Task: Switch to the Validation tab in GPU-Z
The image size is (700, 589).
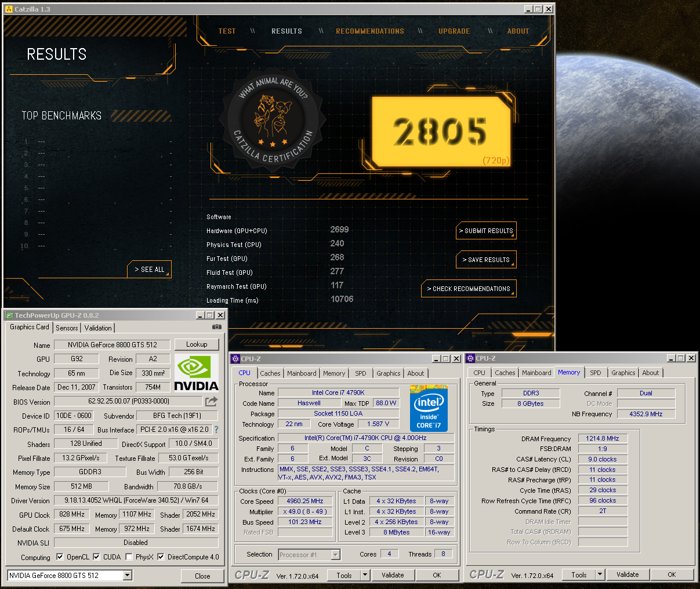Action: (98, 328)
